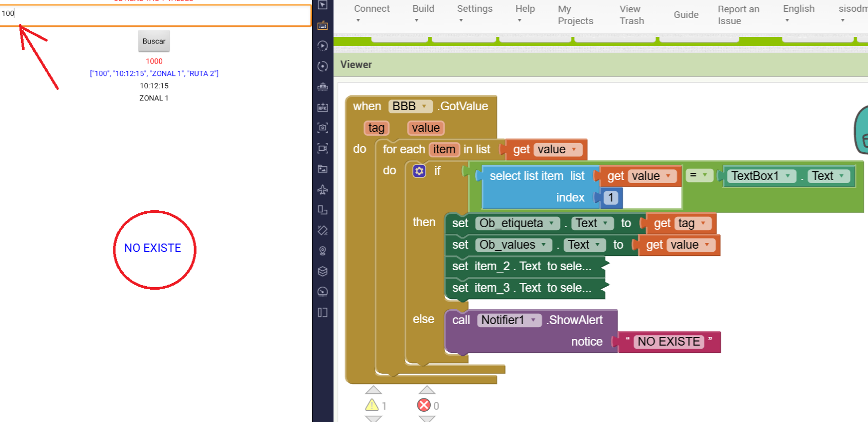
Task: Open the Build menu
Action: (423, 14)
